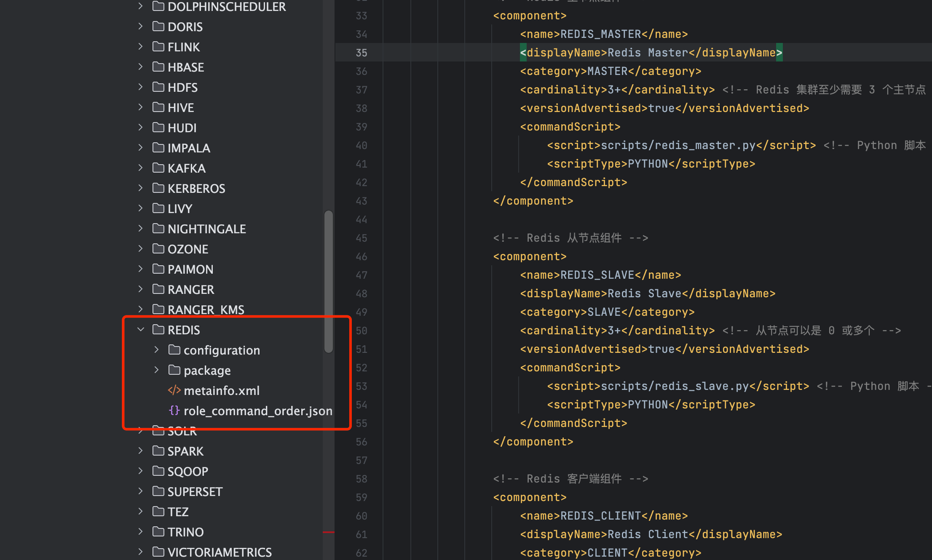The height and width of the screenshot is (560, 932).
Task: Click the PAIMON folder icon
Action: point(158,269)
